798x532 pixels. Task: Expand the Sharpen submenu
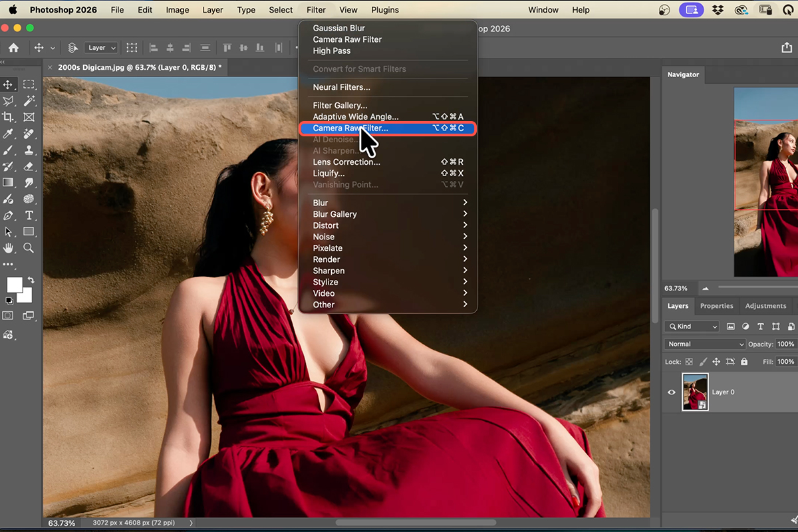388,271
